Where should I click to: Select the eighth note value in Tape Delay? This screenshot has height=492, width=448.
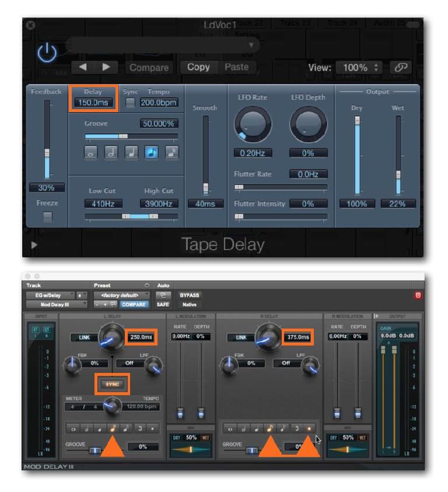(152, 152)
